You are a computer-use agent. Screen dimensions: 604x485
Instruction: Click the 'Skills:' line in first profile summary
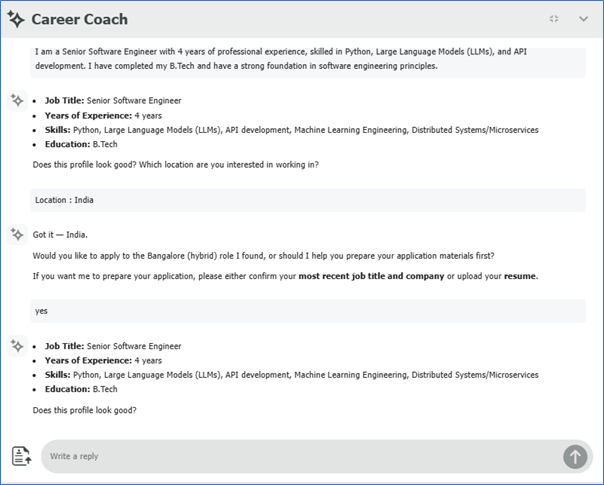click(x=290, y=130)
